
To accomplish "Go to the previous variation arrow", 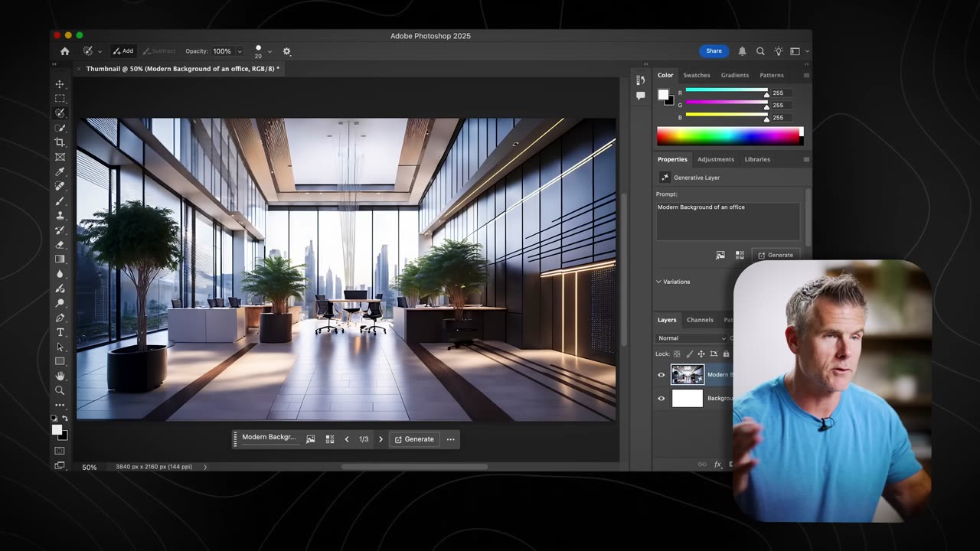I will [347, 439].
